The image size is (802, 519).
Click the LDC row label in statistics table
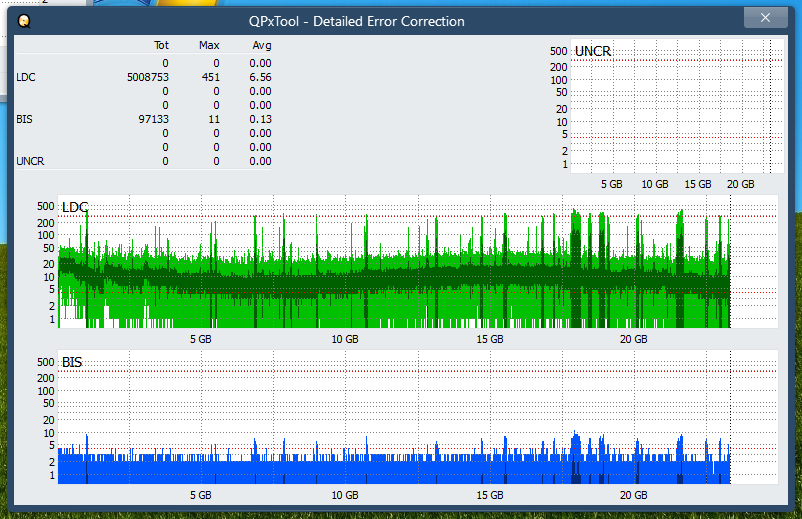coord(25,77)
